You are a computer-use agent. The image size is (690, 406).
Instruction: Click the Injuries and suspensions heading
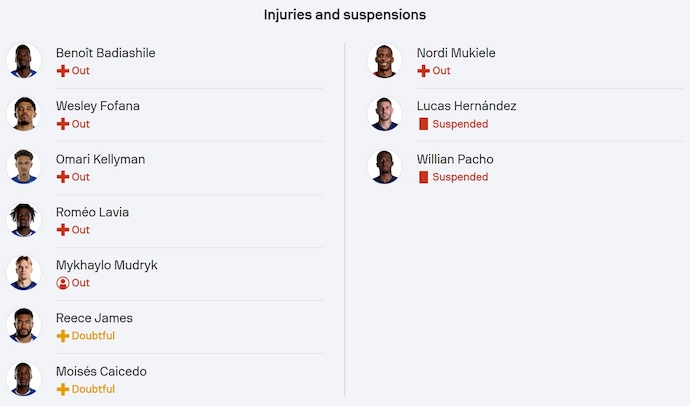(x=345, y=15)
